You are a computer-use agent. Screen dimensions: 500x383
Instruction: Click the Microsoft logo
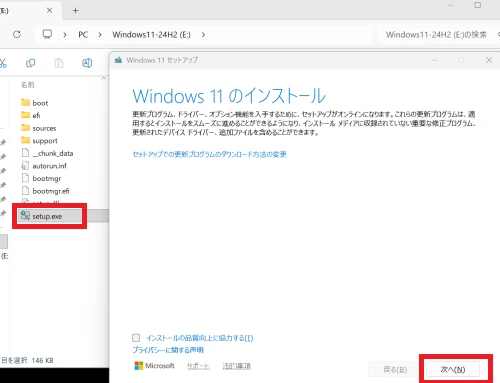pos(154,366)
